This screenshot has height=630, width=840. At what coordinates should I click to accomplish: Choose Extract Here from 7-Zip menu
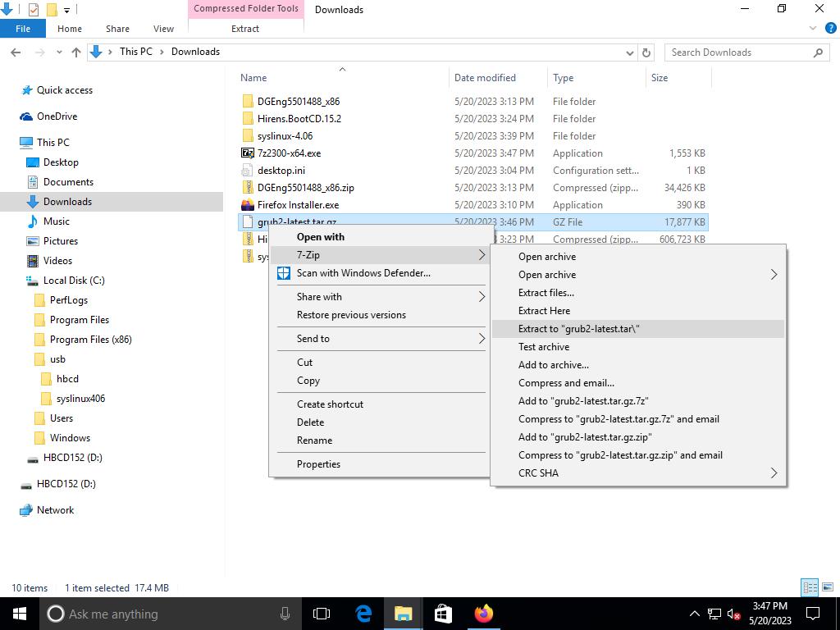tap(544, 311)
